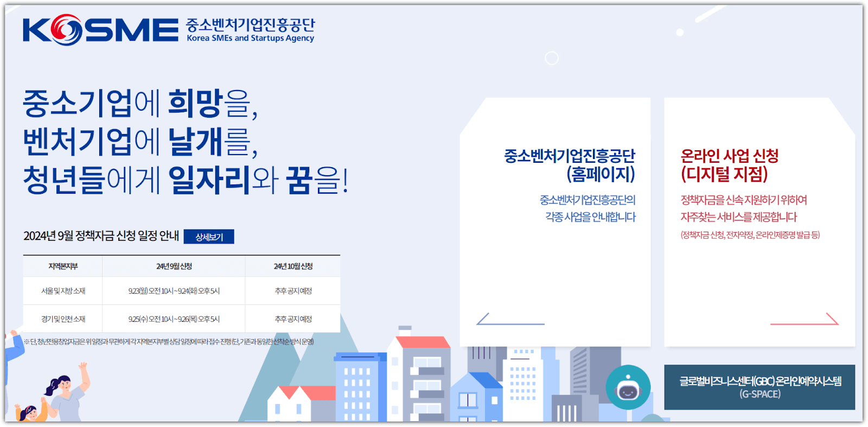Click the Korea SMEs and Startups Agency text
This screenshot has width=868, height=427.
click(250, 38)
